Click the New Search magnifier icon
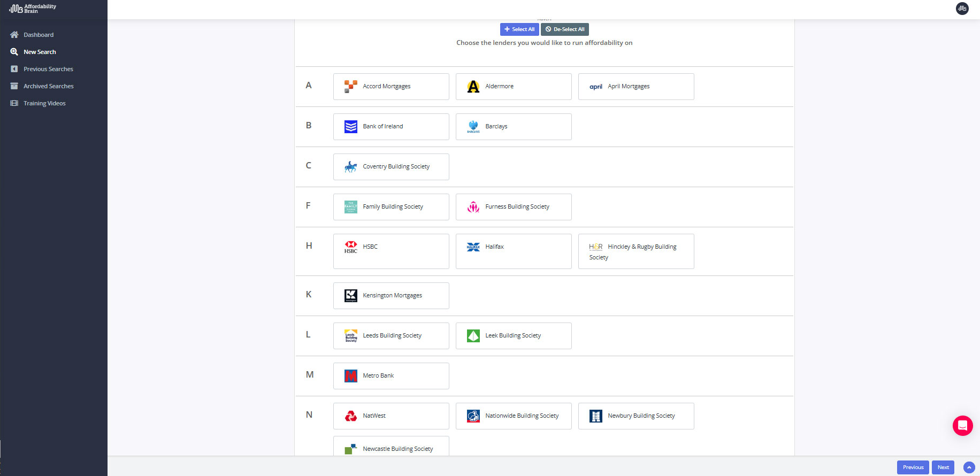The image size is (980, 476). tap(14, 52)
